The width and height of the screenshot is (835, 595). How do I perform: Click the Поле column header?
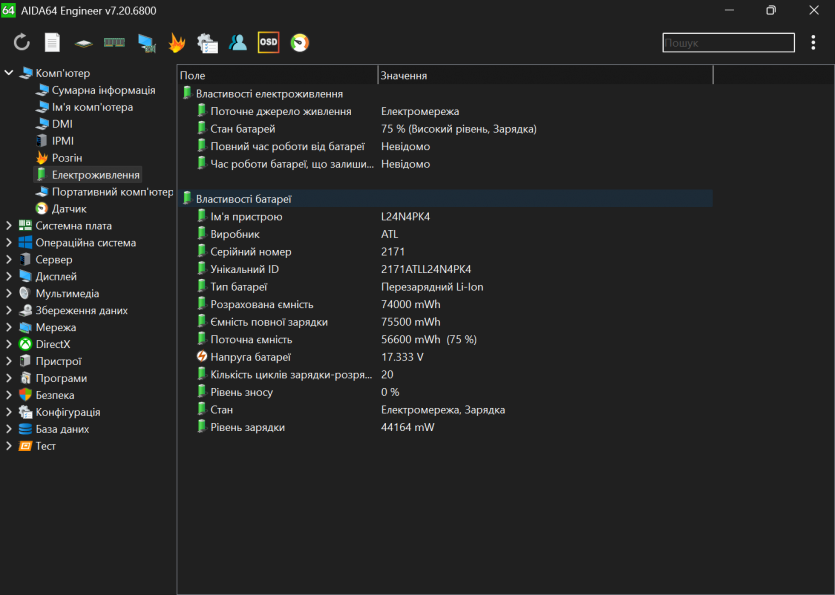277,75
